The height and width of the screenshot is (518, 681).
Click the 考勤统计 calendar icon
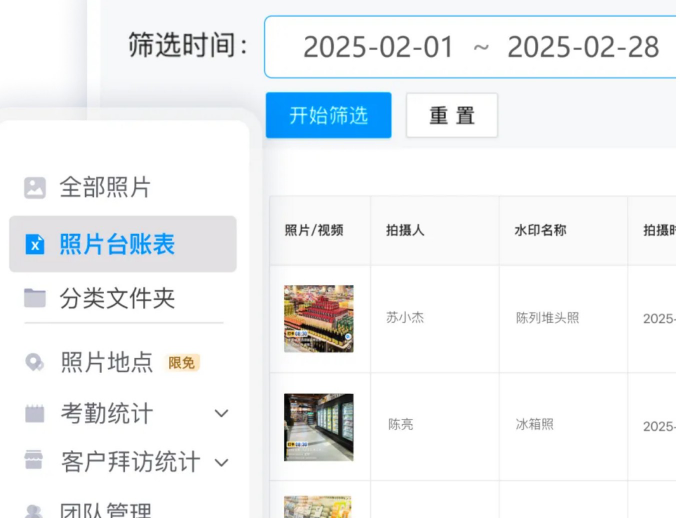(x=35, y=413)
